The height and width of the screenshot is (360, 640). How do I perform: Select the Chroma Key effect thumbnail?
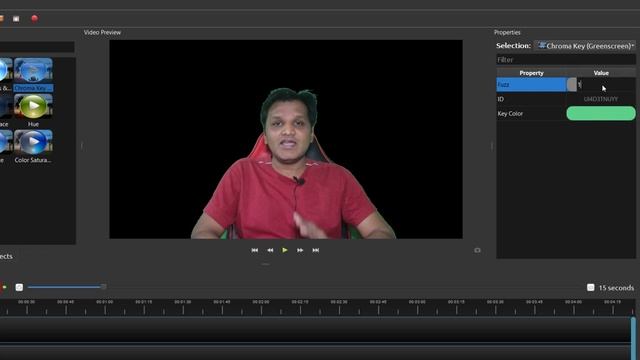pos(33,75)
